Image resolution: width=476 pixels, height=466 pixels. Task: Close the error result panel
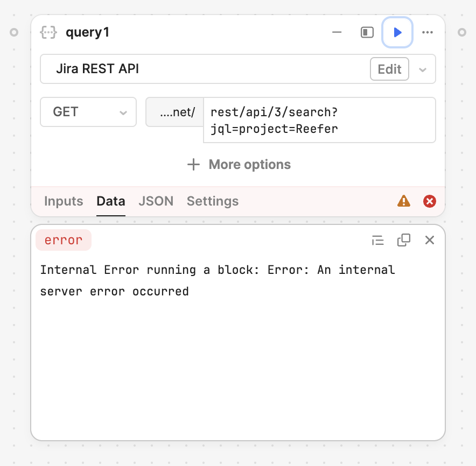(x=430, y=240)
